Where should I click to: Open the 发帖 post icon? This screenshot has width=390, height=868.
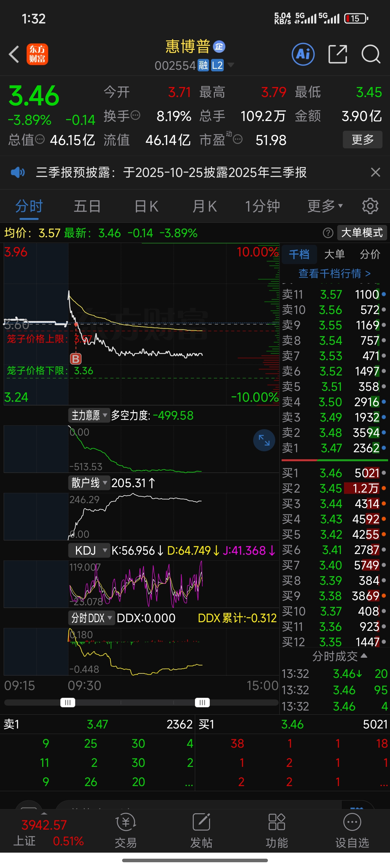click(201, 830)
